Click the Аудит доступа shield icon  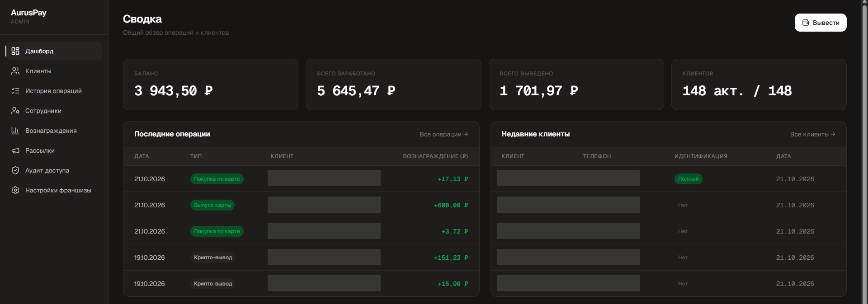coord(15,170)
